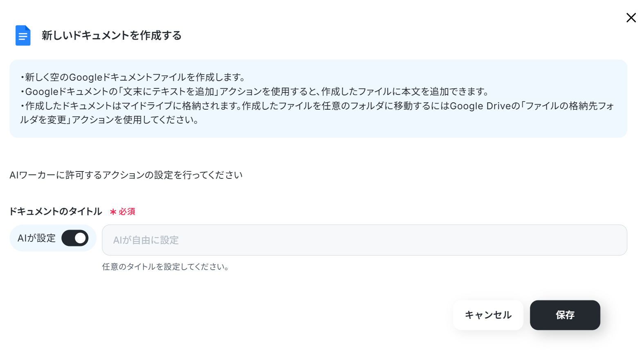
Task: Click the 任意のタイトルを設定してください helper text
Action: (x=165, y=267)
